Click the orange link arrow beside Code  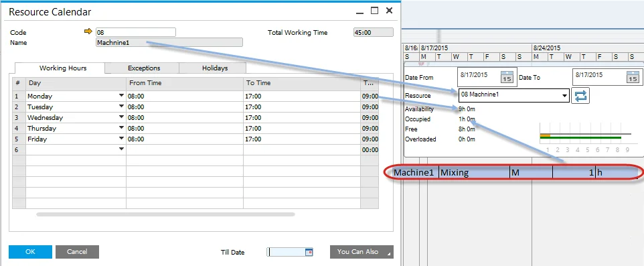[88, 31]
